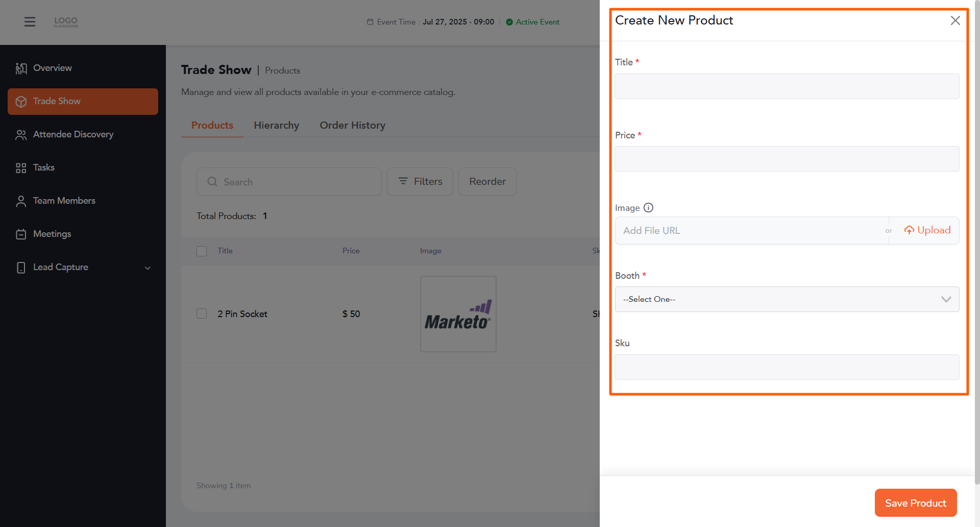
Task: Click the upload cloud icon
Action: pyautogui.click(x=909, y=230)
